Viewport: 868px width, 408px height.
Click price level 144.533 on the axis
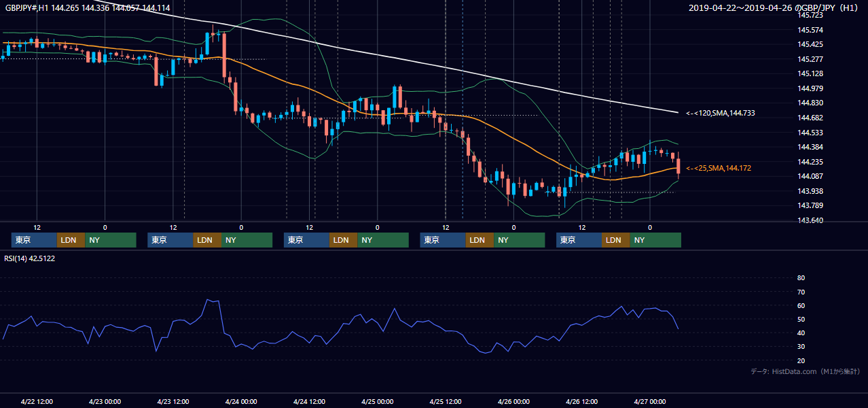[811, 133]
